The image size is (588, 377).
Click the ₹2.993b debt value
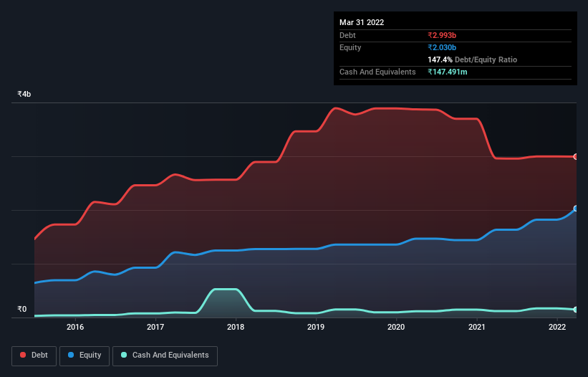point(442,35)
